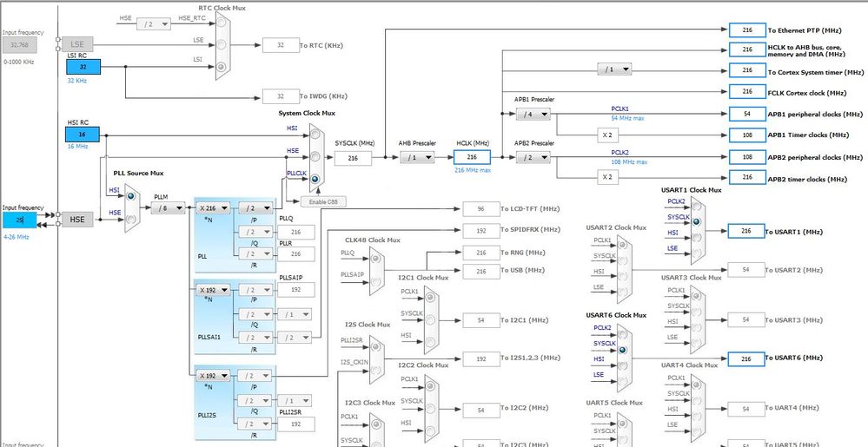
Task: Click the To LCD-TFT 96 value box
Action: [x=481, y=209]
